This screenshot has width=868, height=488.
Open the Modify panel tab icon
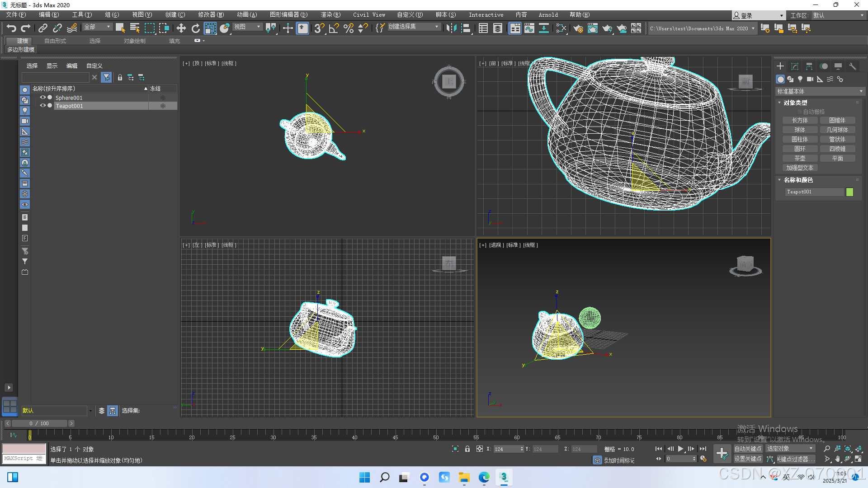[794, 66]
